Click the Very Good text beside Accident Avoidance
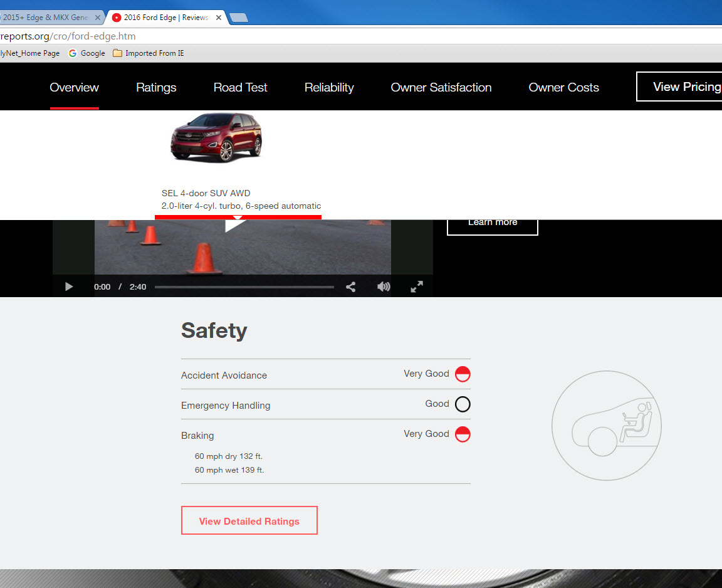The height and width of the screenshot is (588, 722). point(426,374)
